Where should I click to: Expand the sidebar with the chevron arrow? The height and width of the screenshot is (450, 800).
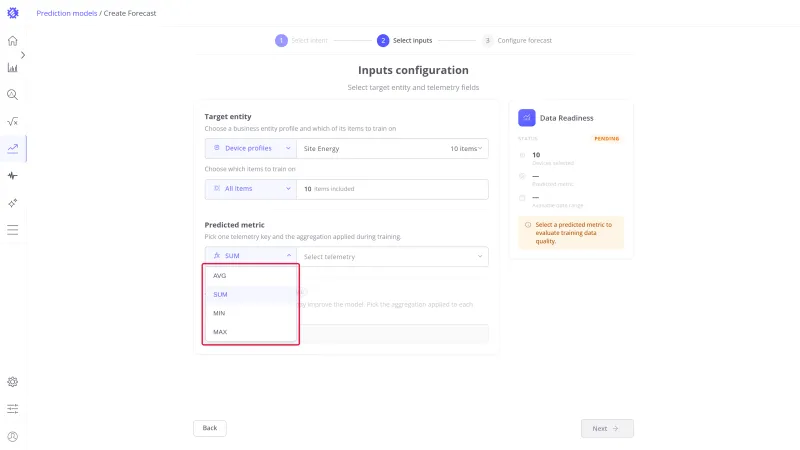22,55
